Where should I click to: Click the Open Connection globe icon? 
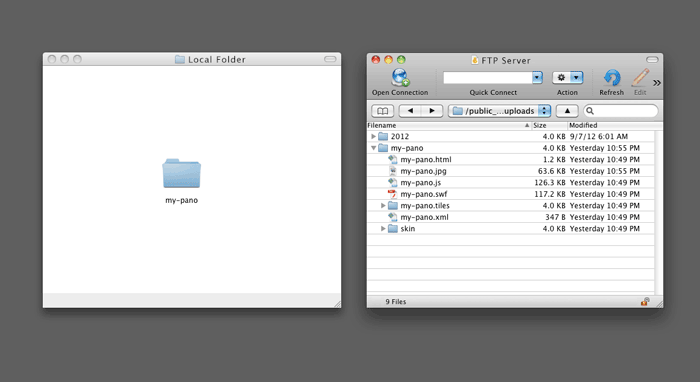[x=400, y=77]
